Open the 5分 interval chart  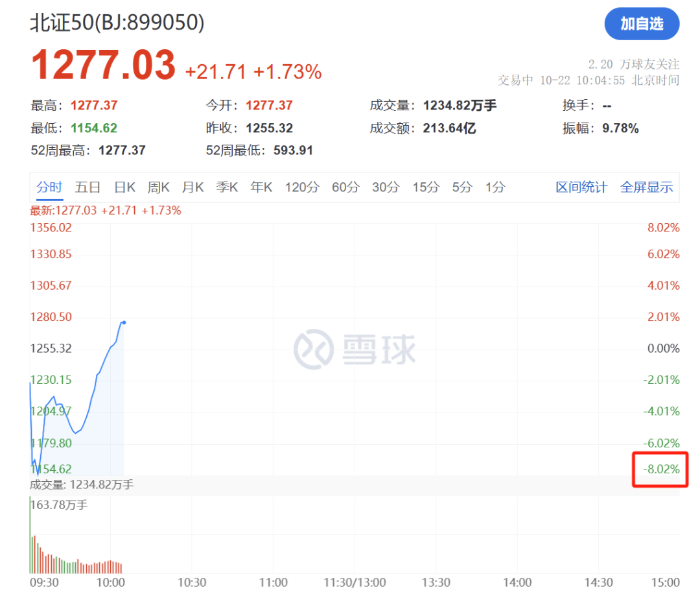tap(462, 187)
